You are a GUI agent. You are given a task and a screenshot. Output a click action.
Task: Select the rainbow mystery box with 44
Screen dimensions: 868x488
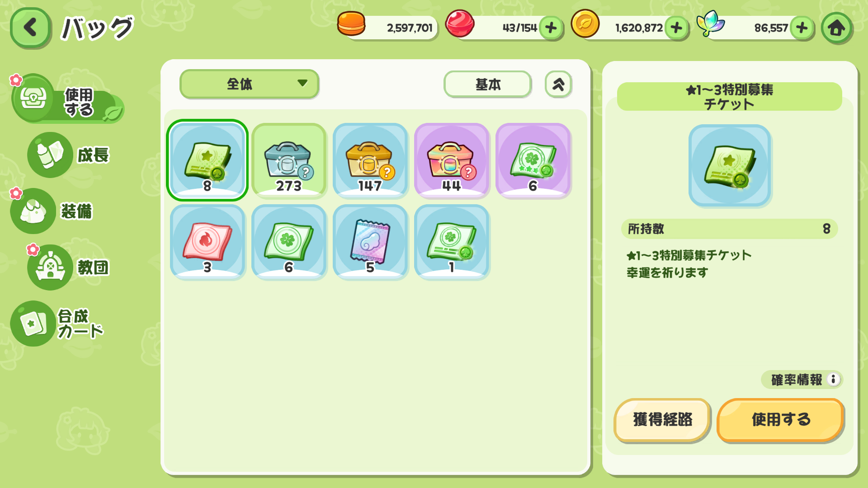(x=452, y=160)
